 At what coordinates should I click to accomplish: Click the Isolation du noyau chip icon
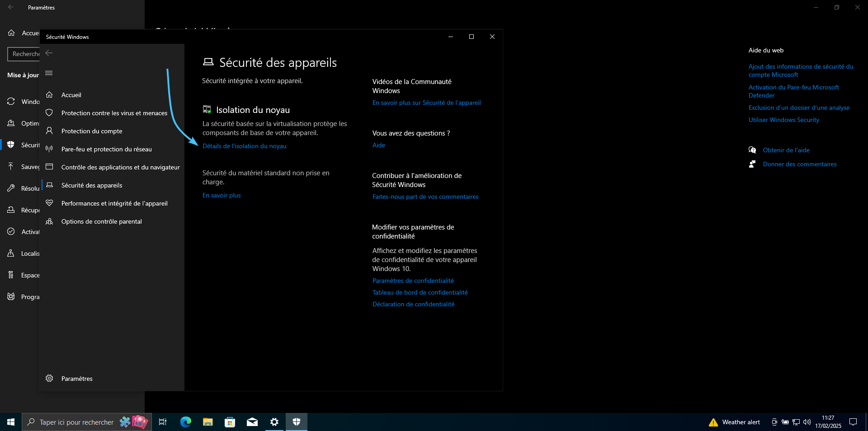click(207, 109)
